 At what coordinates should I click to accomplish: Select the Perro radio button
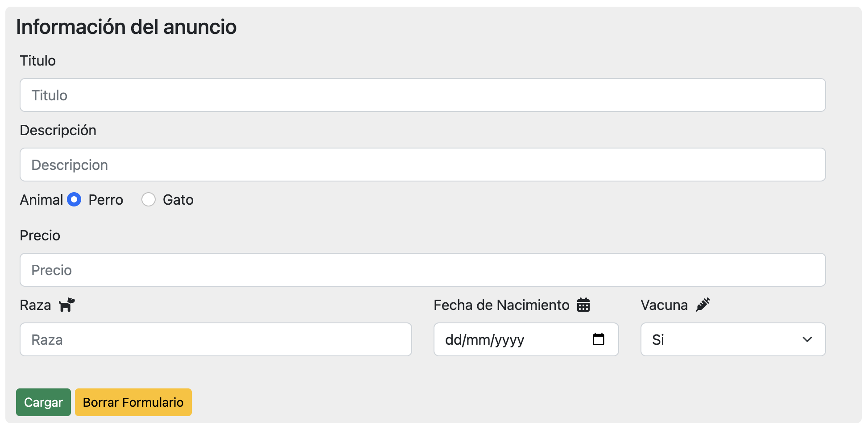74,200
